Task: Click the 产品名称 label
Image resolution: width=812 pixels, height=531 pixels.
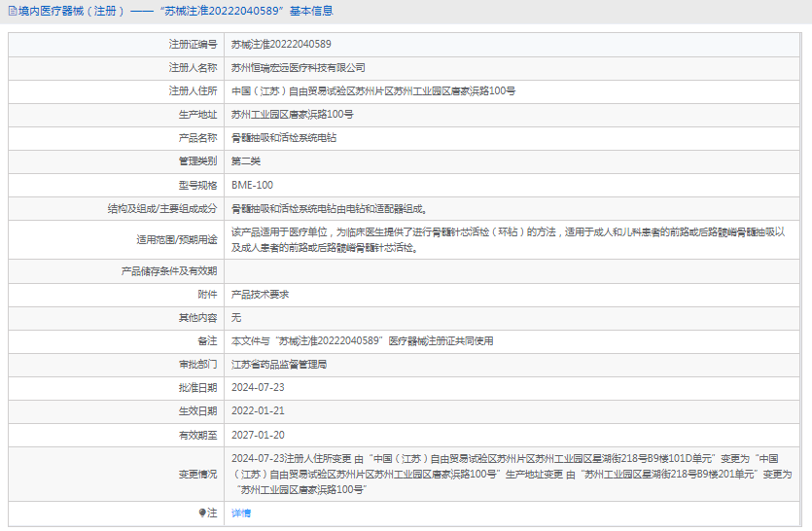Action: tap(197, 138)
